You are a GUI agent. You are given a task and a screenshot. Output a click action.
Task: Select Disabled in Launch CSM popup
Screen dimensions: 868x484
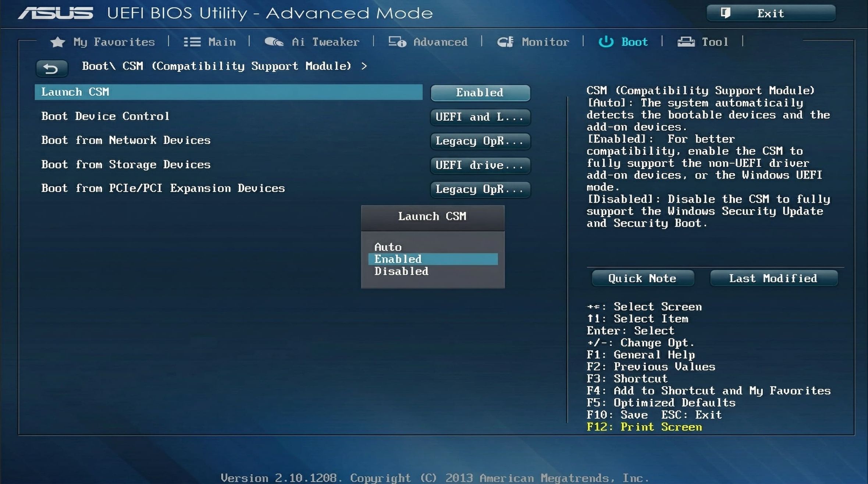pos(401,271)
